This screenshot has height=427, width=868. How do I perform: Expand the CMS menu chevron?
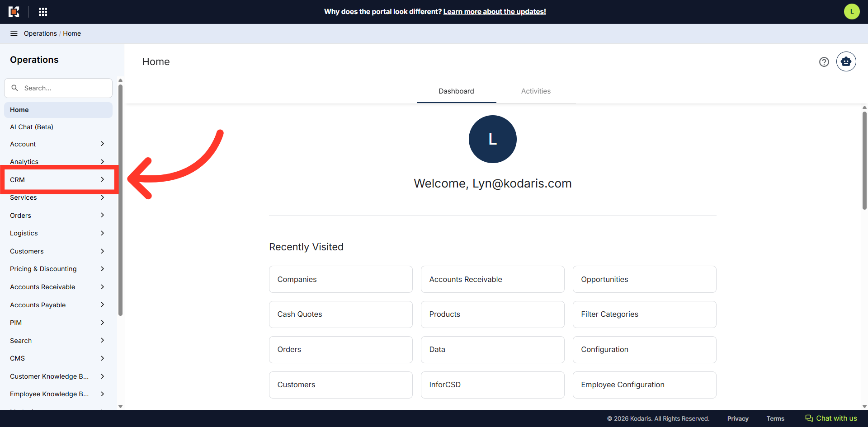tap(103, 358)
